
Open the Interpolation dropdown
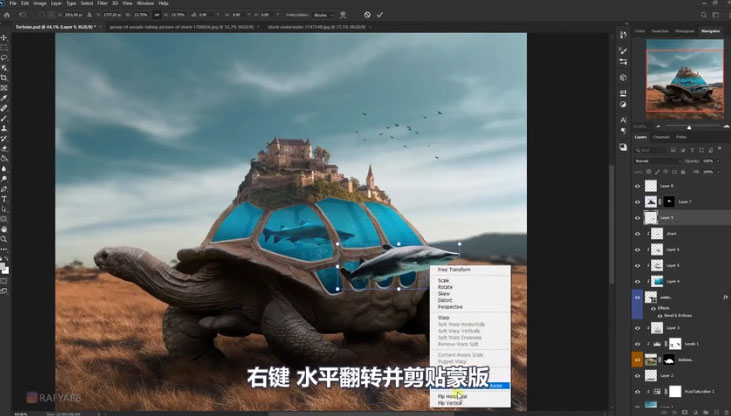click(x=322, y=15)
